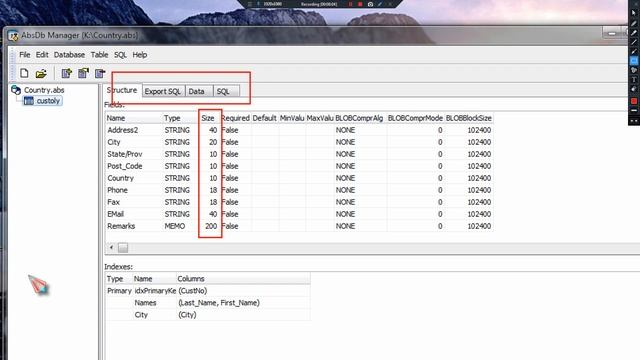This screenshot has width=640, height=360.
Task: Select the State/Prov field row
Action: click(299, 154)
